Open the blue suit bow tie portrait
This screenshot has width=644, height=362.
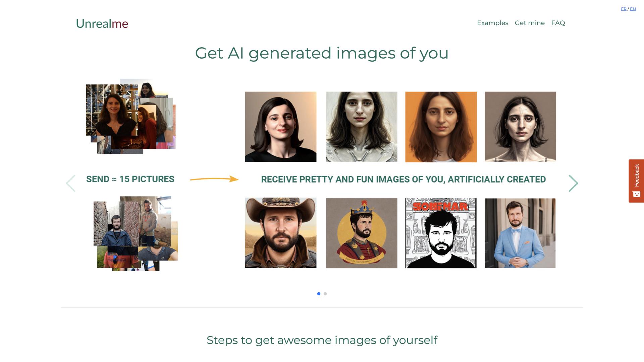[520, 233]
